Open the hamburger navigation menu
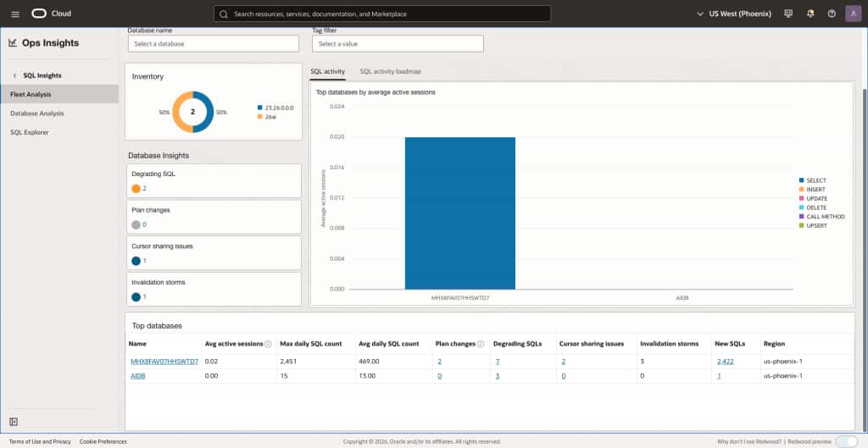The height and width of the screenshot is (448, 868). [x=15, y=14]
